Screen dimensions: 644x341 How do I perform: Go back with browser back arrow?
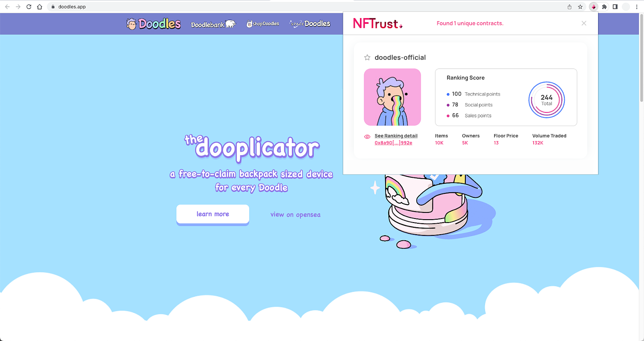(x=7, y=7)
